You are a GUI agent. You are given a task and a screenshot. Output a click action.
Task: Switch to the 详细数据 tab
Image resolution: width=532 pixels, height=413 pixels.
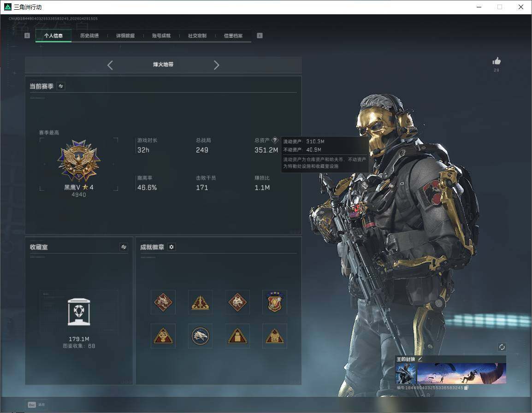click(125, 35)
